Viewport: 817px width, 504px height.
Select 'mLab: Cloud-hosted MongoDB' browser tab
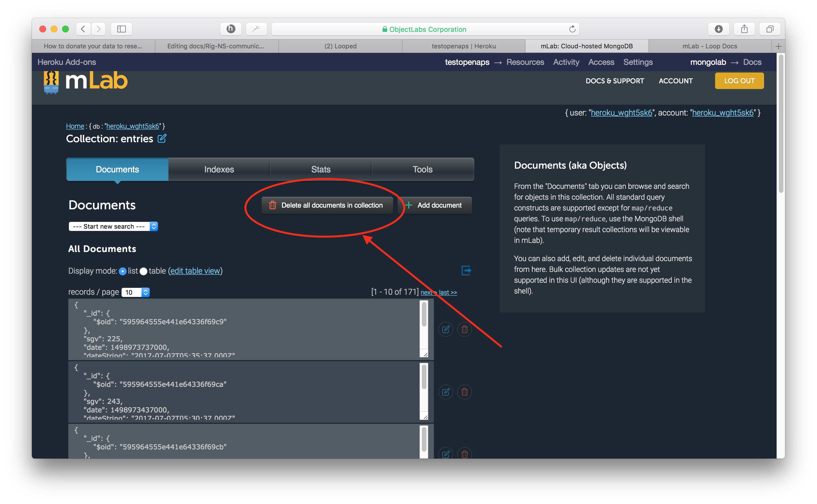tap(587, 46)
